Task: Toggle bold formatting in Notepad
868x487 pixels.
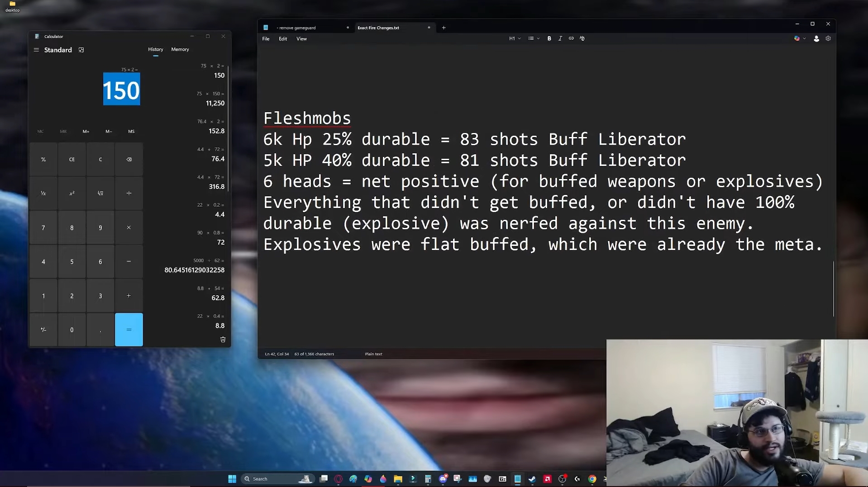Action: [549, 39]
